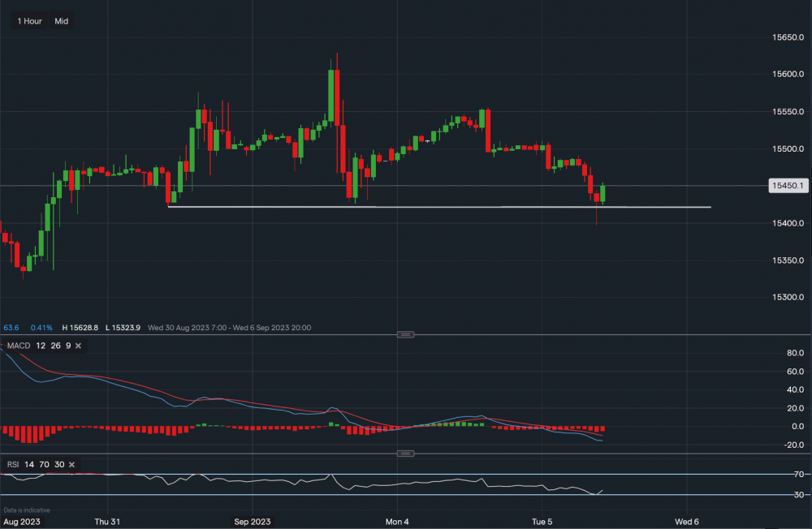Edit the MACD fast period value 12
Screen dimensions: 812x529
[x=40, y=346]
